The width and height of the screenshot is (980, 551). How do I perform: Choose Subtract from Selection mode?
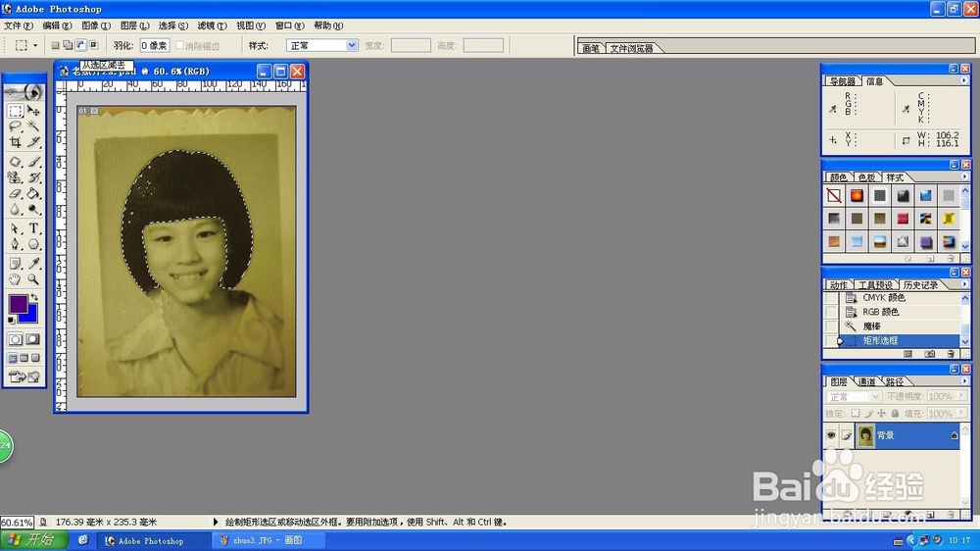pos(80,45)
